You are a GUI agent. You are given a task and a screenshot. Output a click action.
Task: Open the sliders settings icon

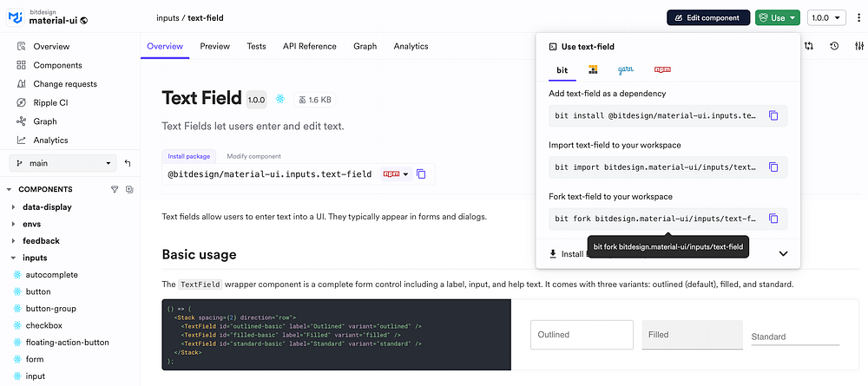click(859, 47)
